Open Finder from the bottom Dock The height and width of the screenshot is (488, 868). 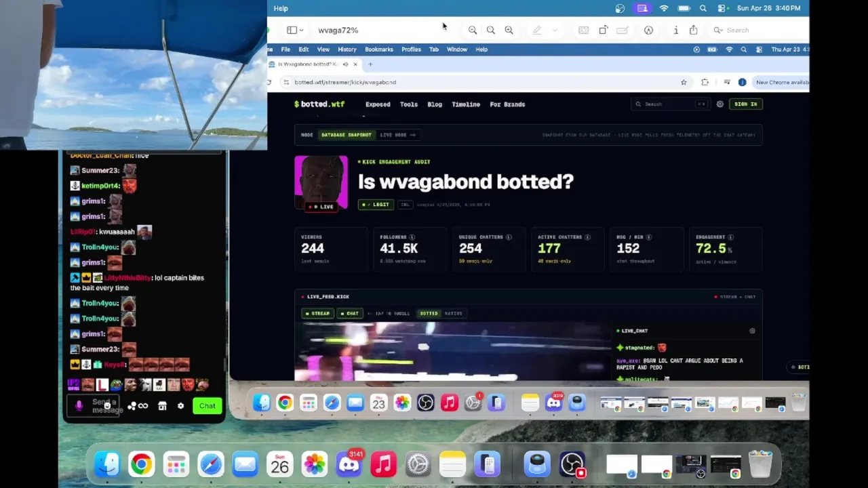[x=107, y=464]
